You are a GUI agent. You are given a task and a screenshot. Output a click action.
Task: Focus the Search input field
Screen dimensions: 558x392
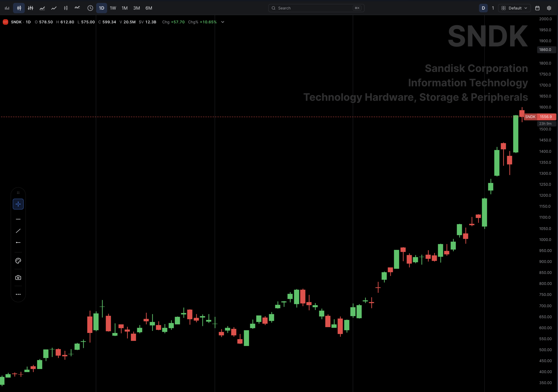point(316,8)
